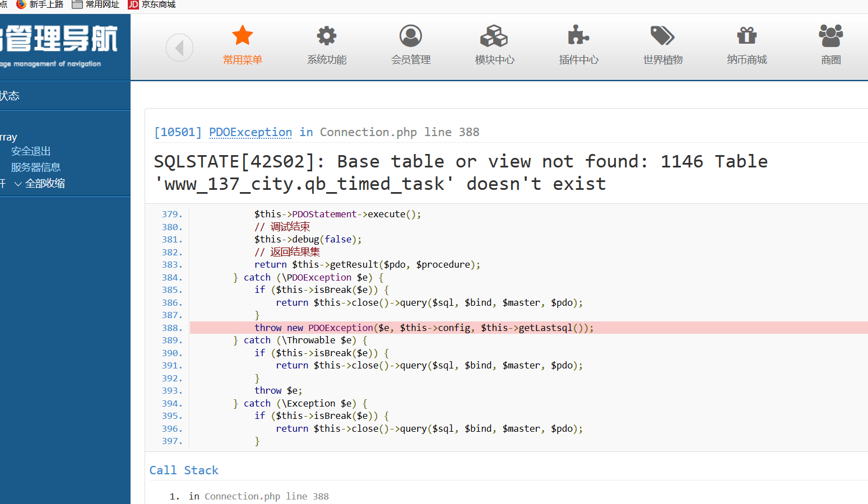Collapse all via 全部收缩 chevron

coord(18,184)
